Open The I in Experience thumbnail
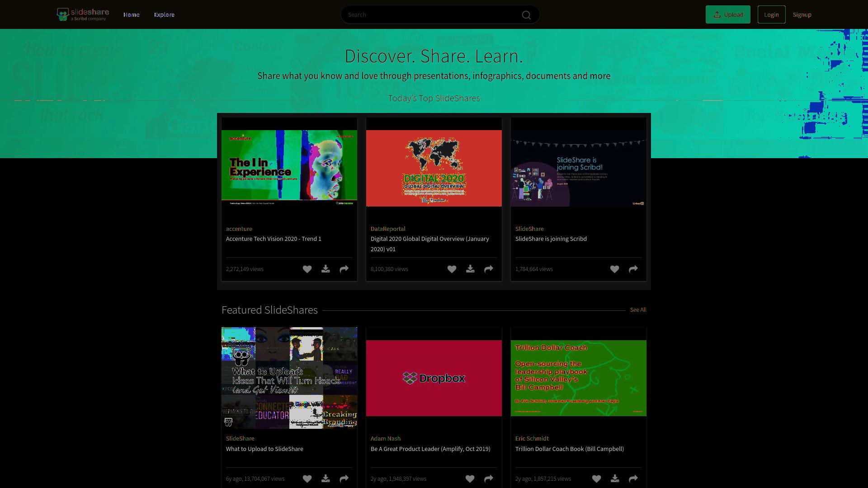 pyautogui.click(x=289, y=168)
